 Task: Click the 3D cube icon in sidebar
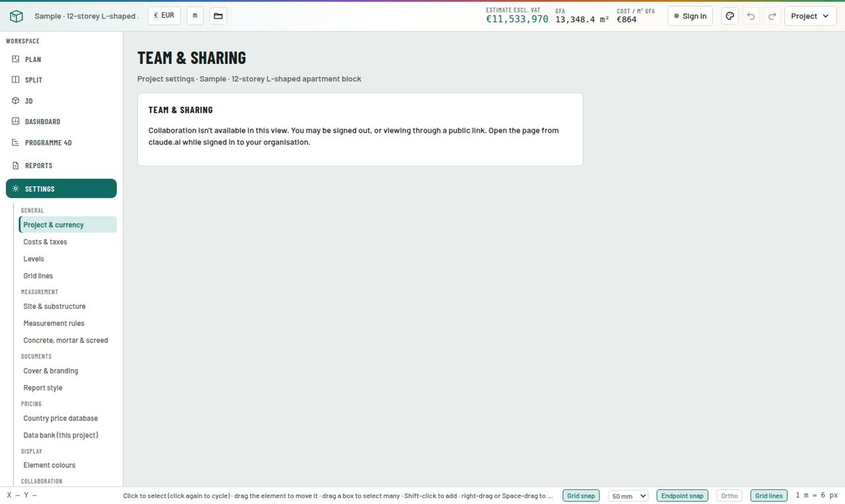point(16,101)
